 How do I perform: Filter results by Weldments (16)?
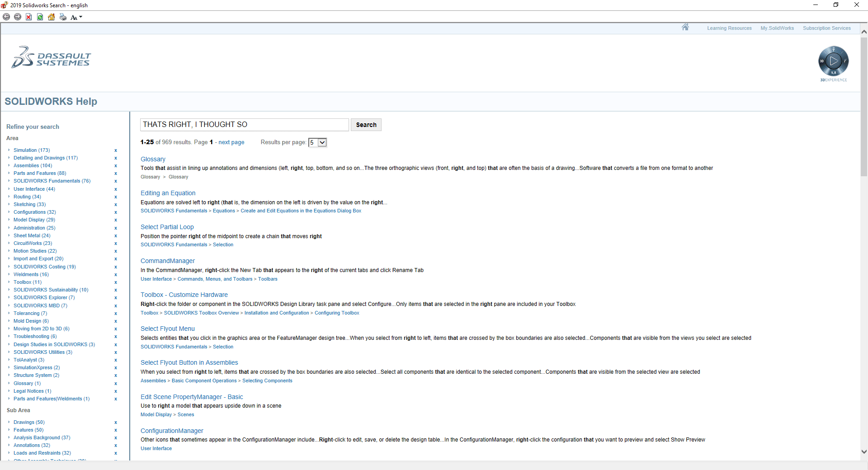point(31,274)
